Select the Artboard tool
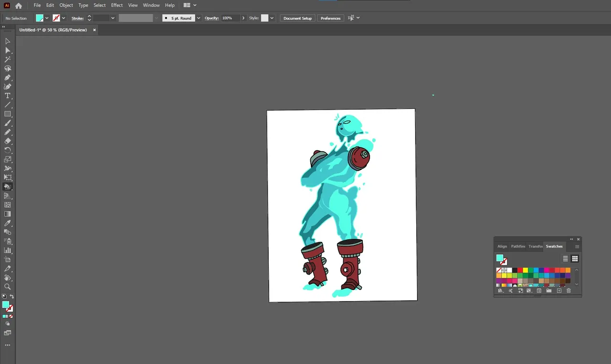The height and width of the screenshot is (364, 611). [x=8, y=260]
